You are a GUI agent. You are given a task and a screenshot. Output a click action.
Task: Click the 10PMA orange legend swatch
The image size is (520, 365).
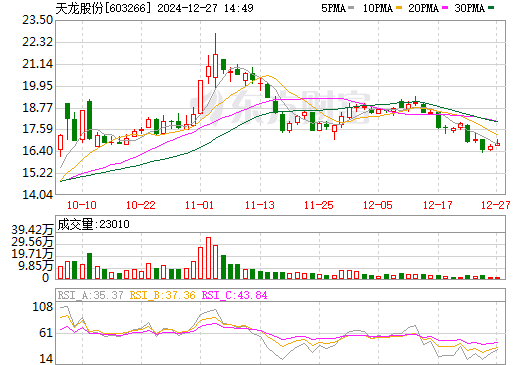point(399,8)
